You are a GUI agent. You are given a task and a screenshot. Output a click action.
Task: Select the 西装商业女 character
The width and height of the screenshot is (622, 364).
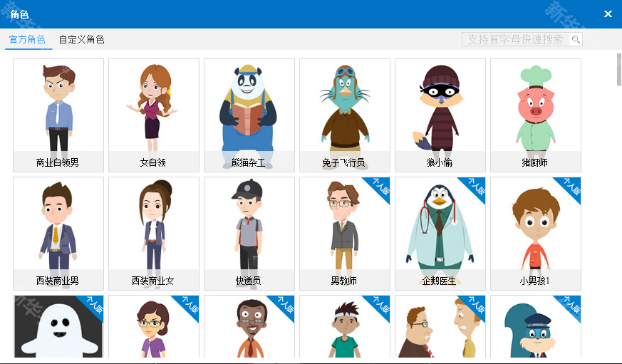coord(154,232)
